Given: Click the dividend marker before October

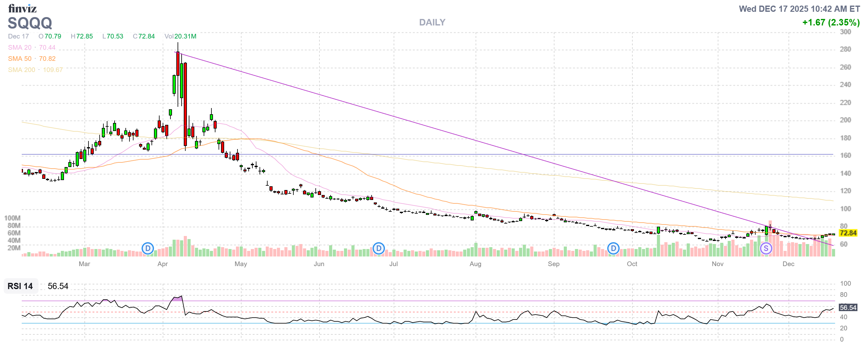Looking at the screenshot, I should [613, 249].
